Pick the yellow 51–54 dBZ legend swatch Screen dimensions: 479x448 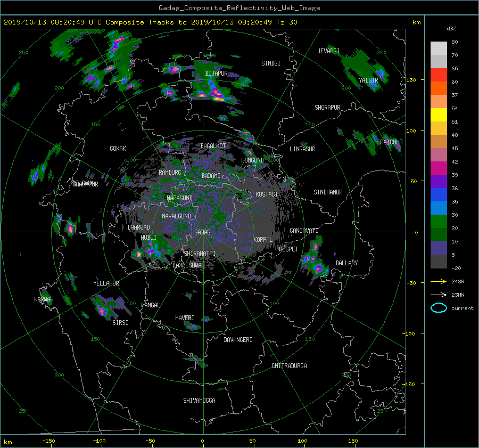coord(439,115)
